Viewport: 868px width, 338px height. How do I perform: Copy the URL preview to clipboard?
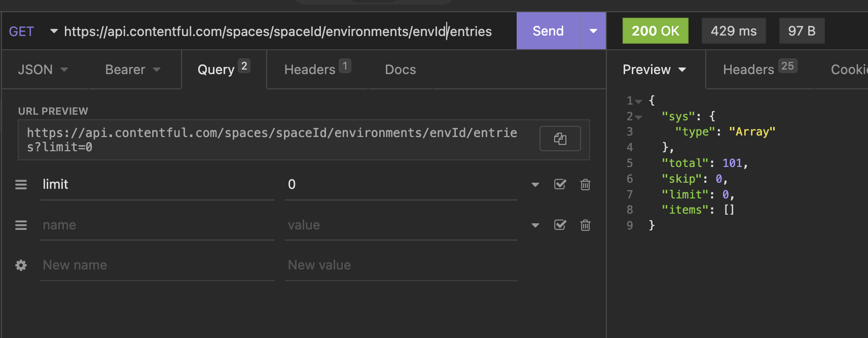pos(560,139)
